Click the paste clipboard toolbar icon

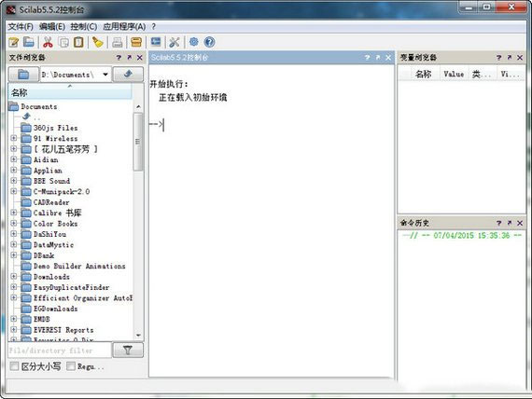point(78,42)
